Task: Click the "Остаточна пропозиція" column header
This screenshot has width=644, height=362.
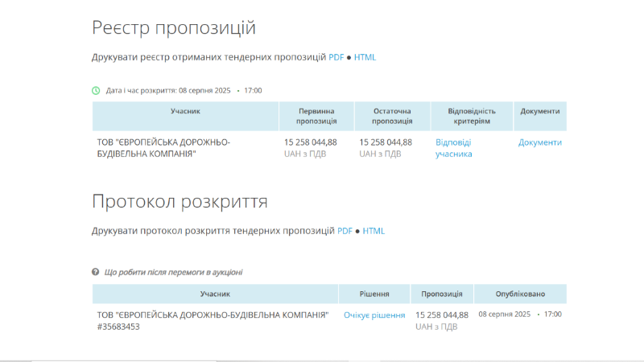Action: coord(392,116)
